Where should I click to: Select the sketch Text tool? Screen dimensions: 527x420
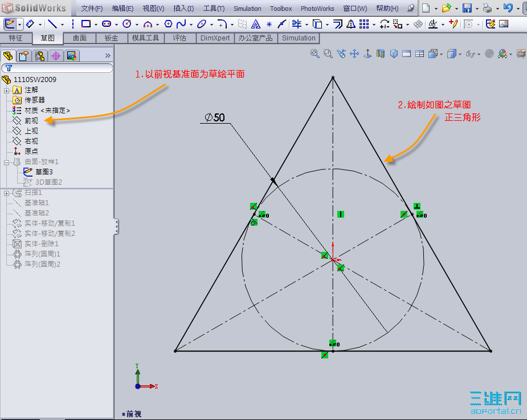pos(256,24)
